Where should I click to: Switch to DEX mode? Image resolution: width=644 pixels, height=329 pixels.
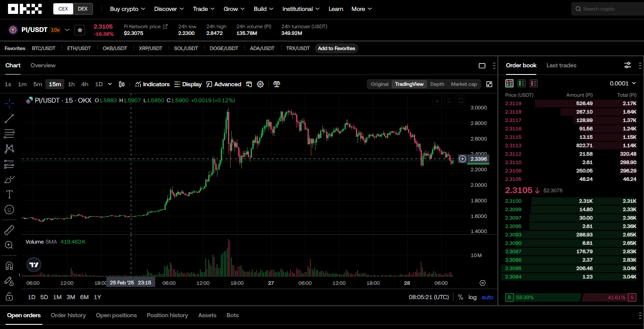(x=83, y=9)
